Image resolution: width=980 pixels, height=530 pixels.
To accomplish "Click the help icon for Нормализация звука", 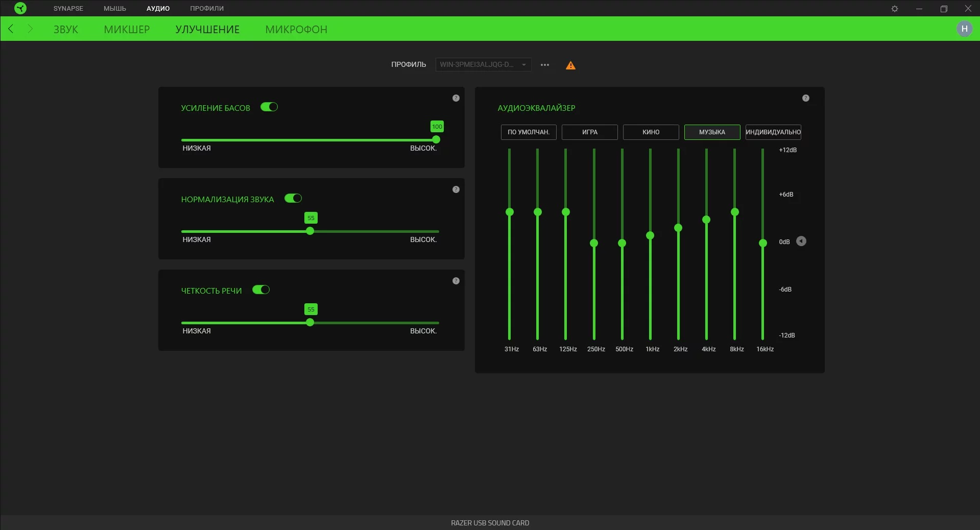I will 456,189.
